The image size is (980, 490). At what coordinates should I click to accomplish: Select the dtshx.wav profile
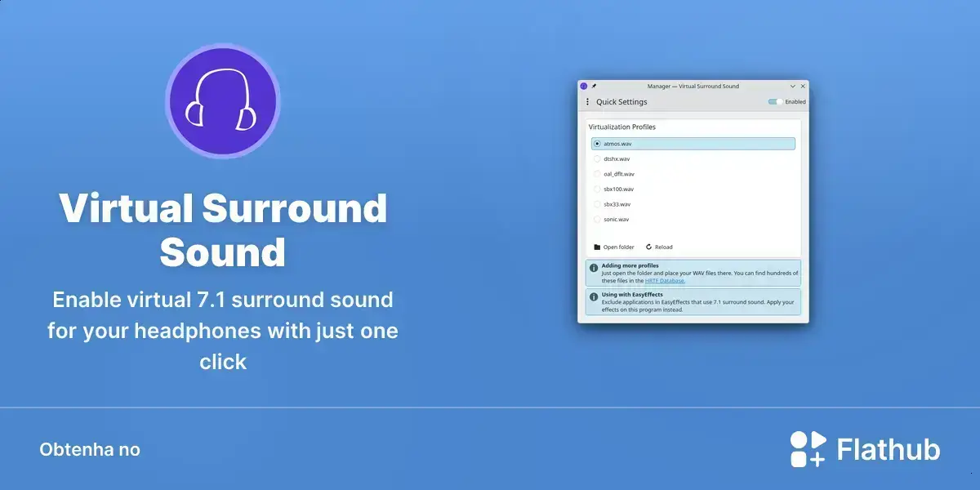693,158
